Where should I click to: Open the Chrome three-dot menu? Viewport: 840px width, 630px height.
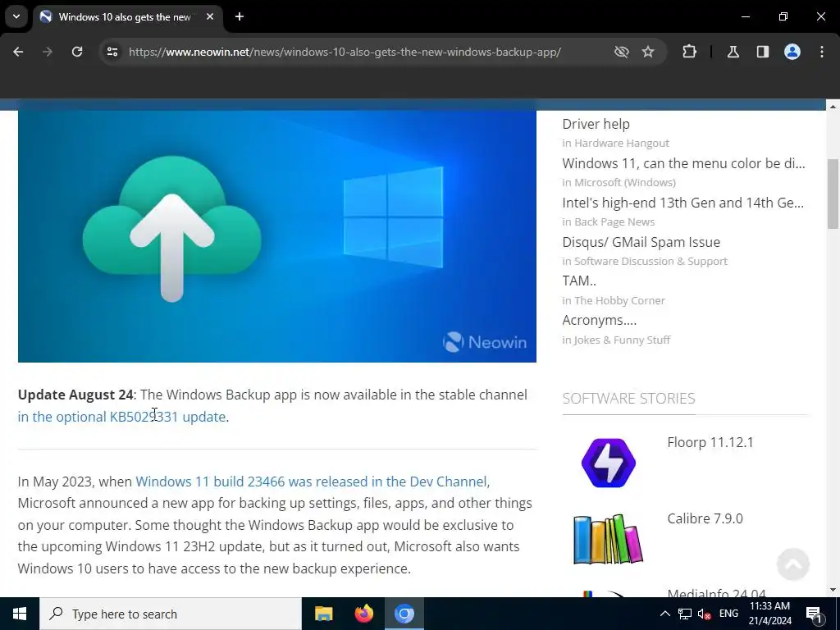coord(822,52)
